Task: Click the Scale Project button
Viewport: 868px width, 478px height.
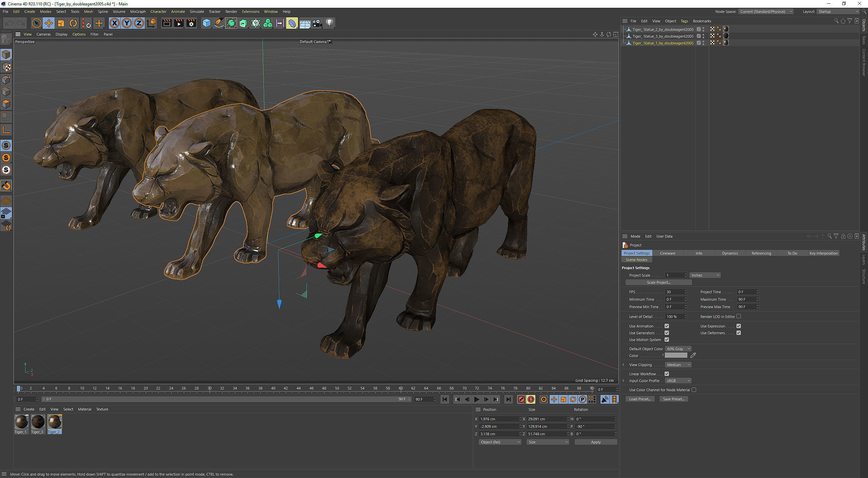Action: pos(658,282)
